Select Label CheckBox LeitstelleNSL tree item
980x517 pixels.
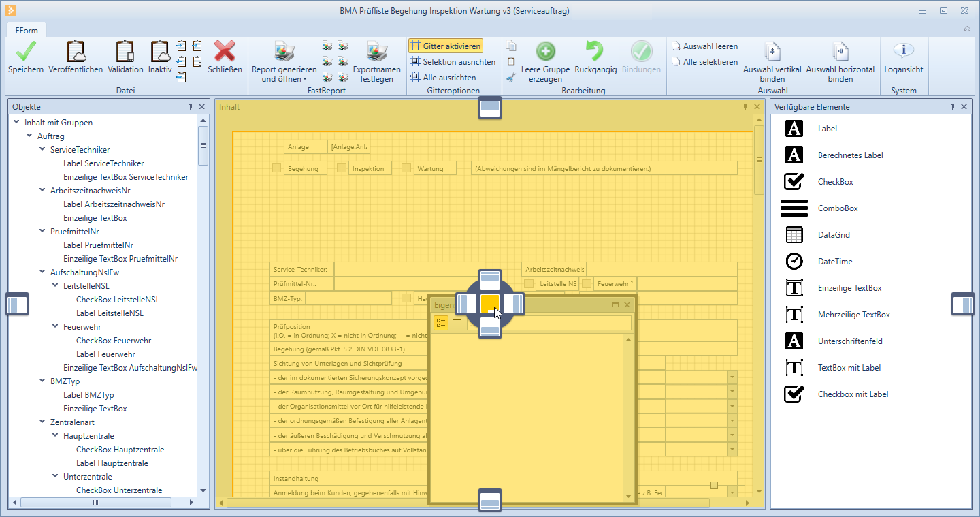pyautogui.click(x=118, y=300)
